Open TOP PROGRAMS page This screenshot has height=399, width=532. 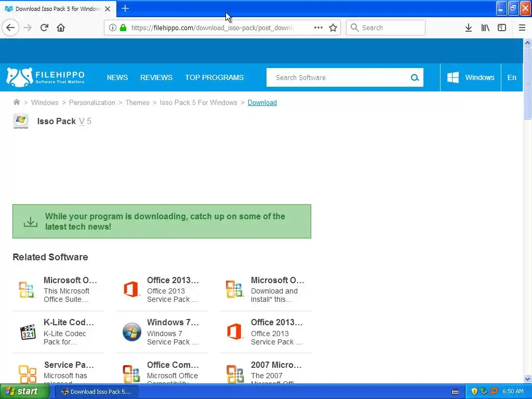pos(214,77)
